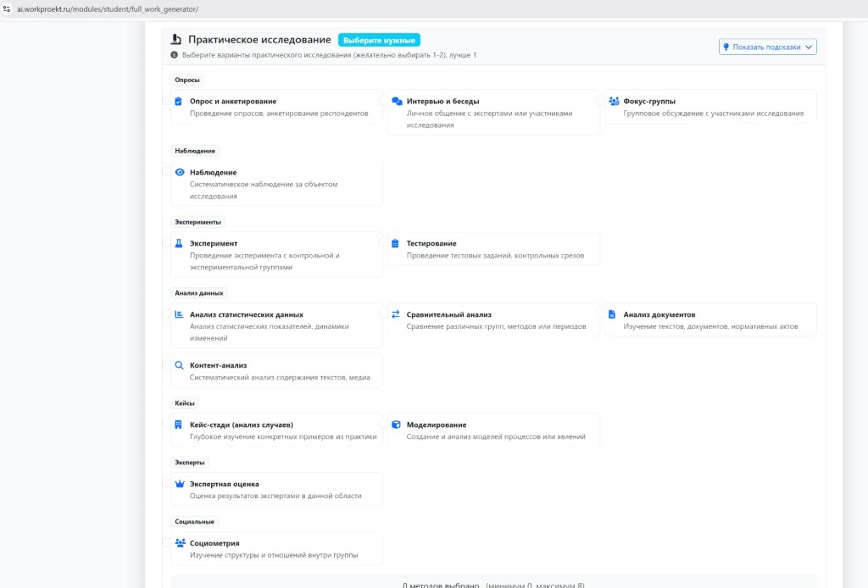Click the crown icon of Экспертная оценка

[180, 484]
